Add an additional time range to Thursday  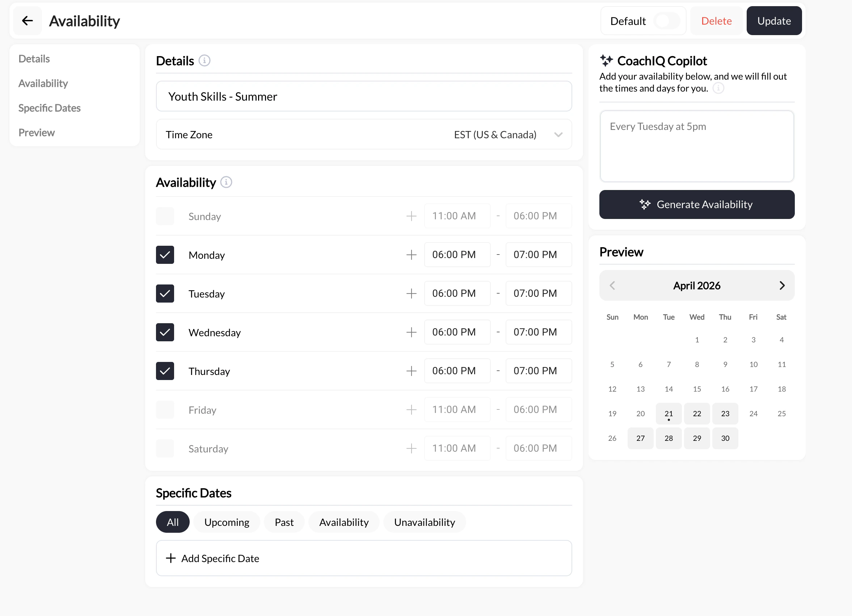[x=412, y=371]
